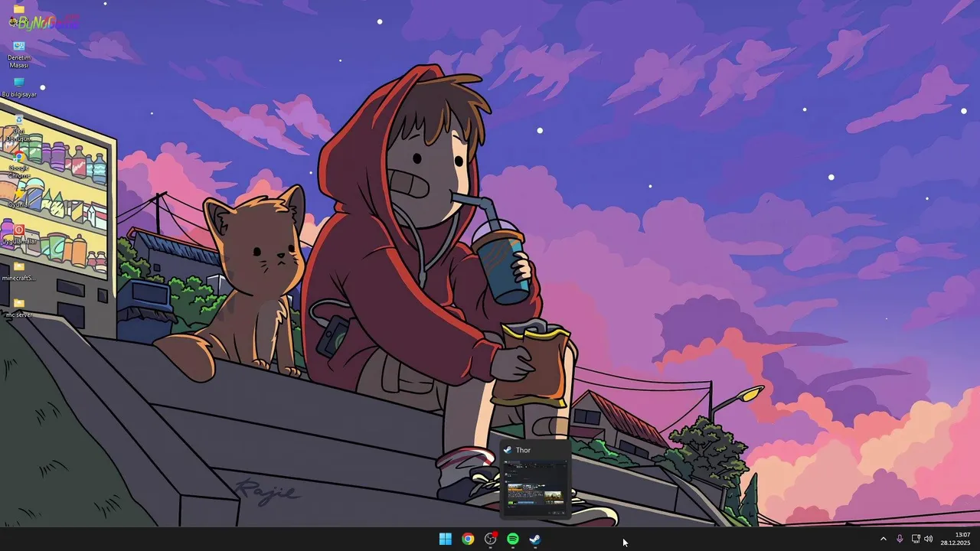
Task: Select the Oyunlar desktop folder
Action: (x=19, y=198)
